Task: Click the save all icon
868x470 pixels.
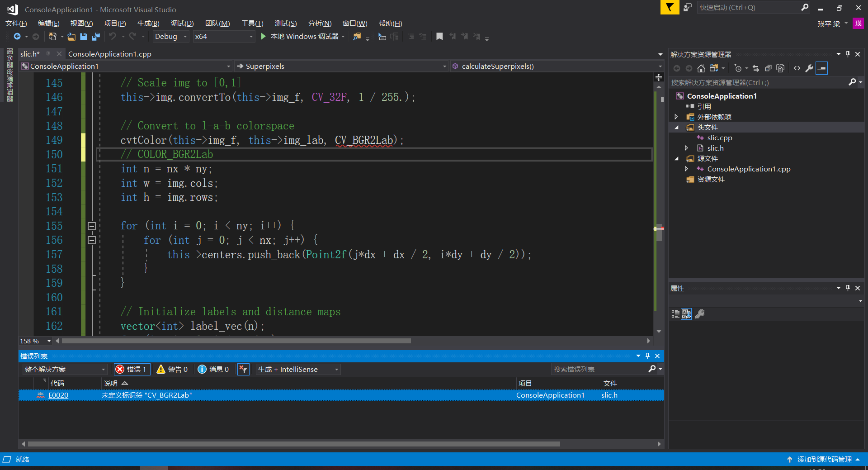Action: [x=95, y=36]
